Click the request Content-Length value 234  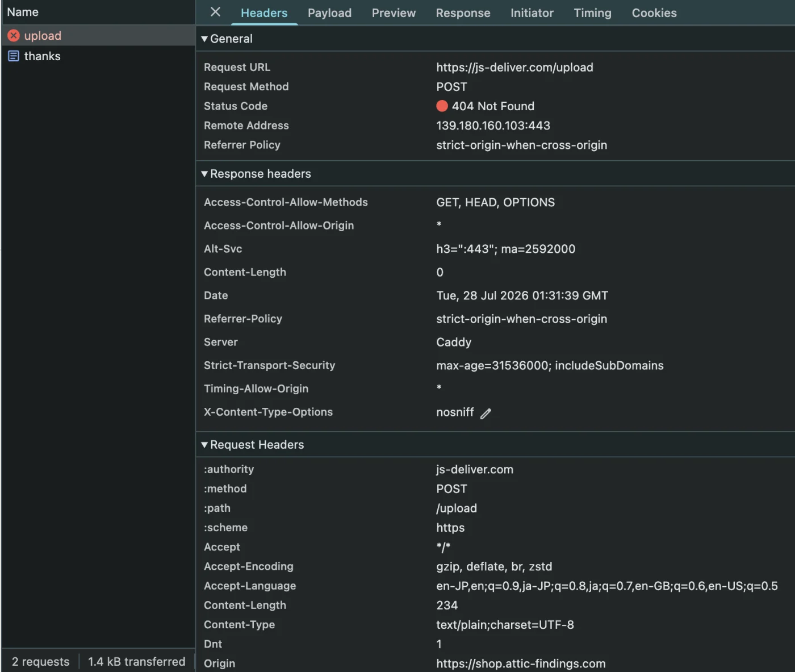[447, 606]
